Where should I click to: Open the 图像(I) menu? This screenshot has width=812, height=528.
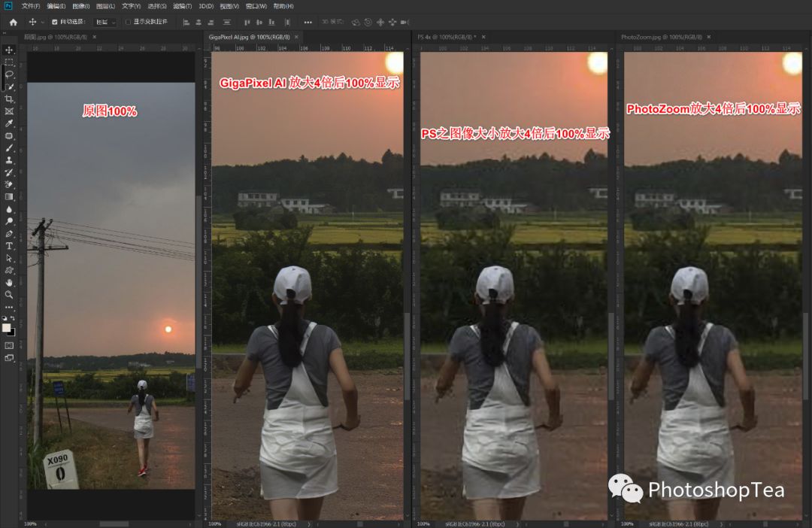[80, 6]
